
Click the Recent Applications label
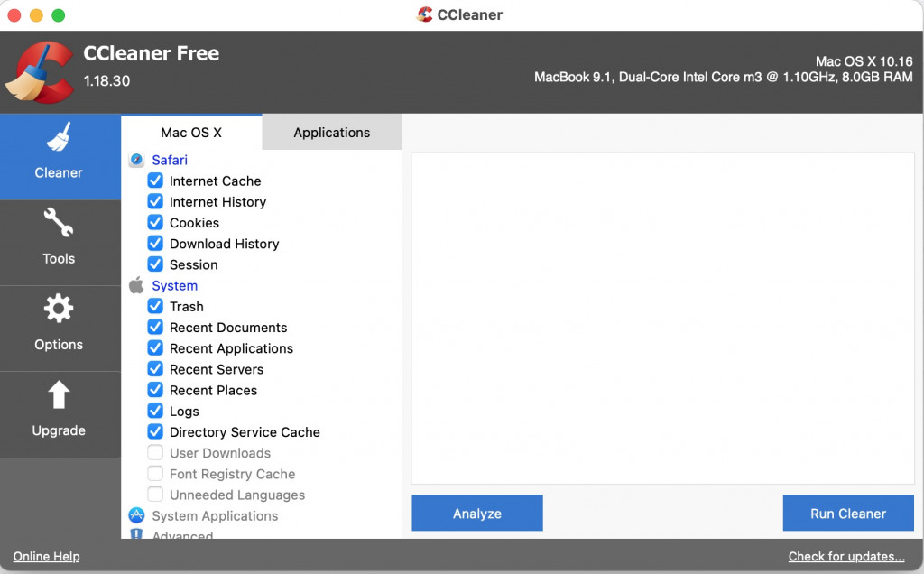231,348
